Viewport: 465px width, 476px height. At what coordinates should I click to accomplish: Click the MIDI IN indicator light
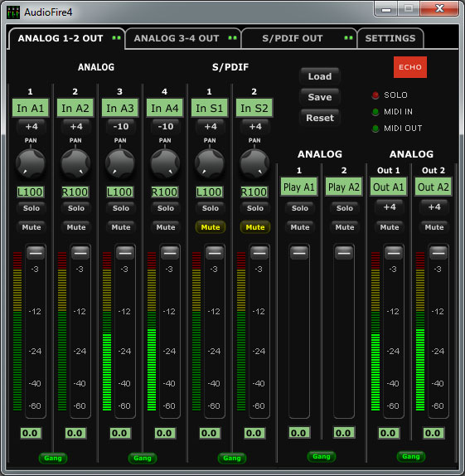pos(375,112)
